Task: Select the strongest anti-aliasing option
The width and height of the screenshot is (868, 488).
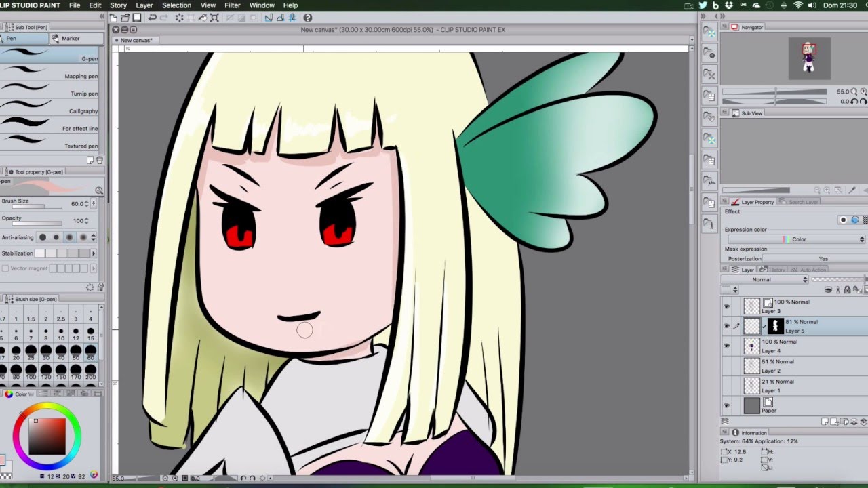Action: [x=83, y=237]
